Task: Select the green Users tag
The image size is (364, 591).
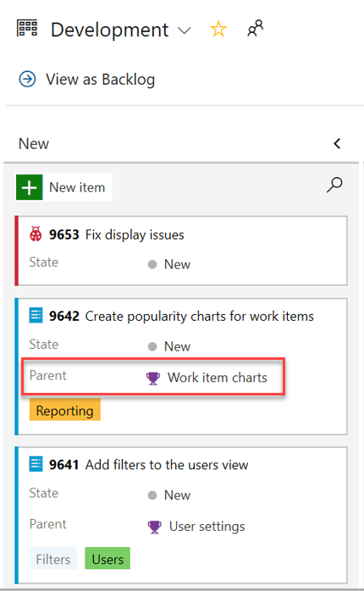Action: click(x=108, y=559)
